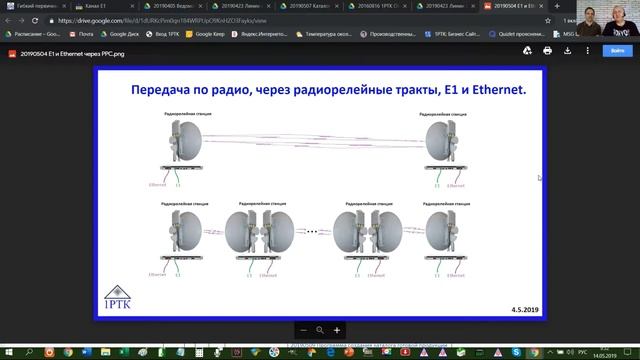Open the Google Keep bookmark
The height and width of the screenshot is (360, 640).
click(205, 34)
